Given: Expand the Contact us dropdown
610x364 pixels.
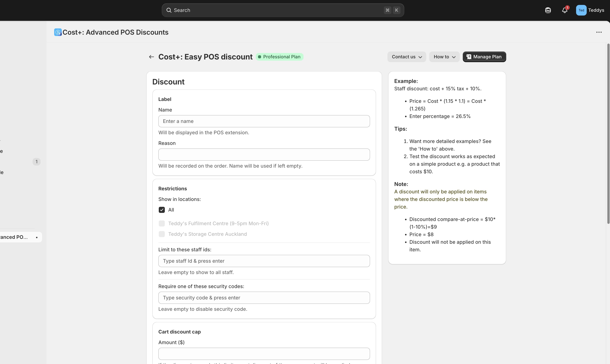Looking at the screenshot, I should point(406,57).
